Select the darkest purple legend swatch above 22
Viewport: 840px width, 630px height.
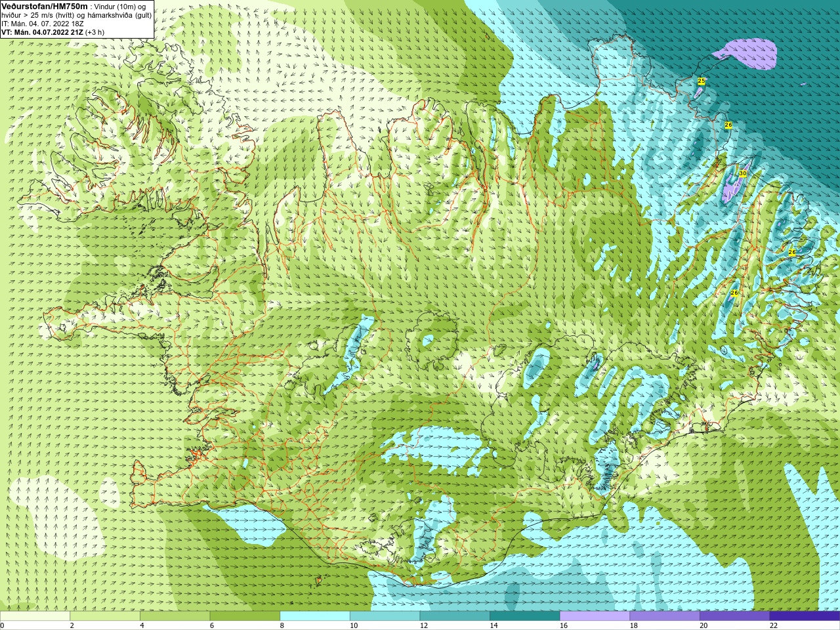pos(805,616)
